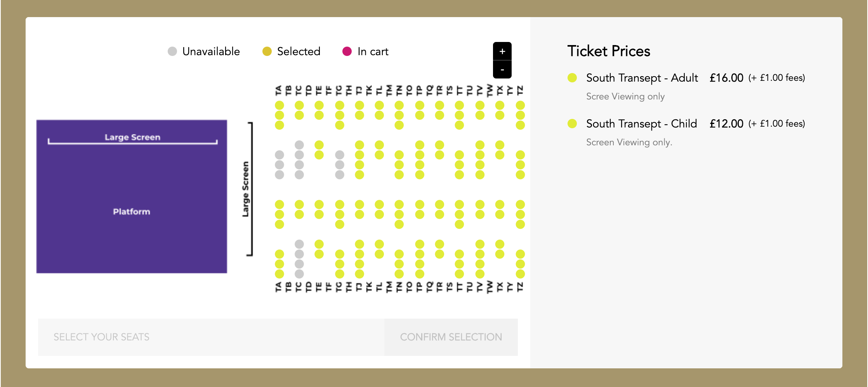Select the topmost seat in column TA
This screenshot has width=868, height=387.
tap(279, 105)
